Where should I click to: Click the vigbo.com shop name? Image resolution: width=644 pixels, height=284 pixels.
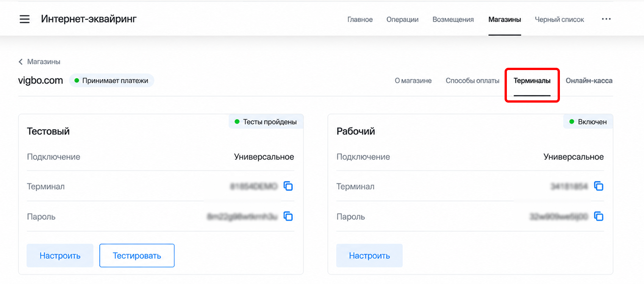(41, 81)
